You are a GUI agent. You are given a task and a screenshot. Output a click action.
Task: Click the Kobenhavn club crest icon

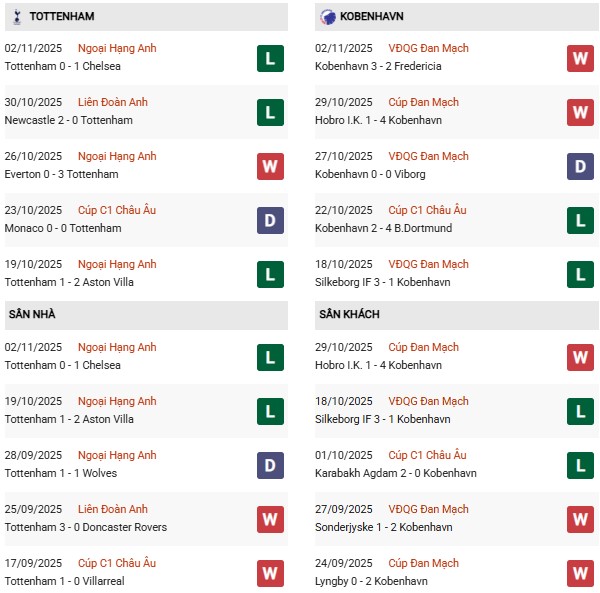click(x=327, y=16)
